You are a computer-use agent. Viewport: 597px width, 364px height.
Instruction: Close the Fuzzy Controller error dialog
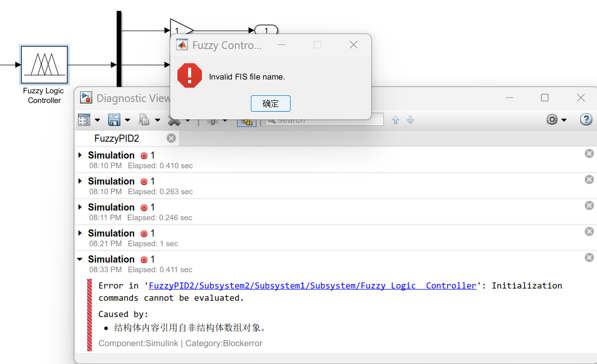pos(353,45)
